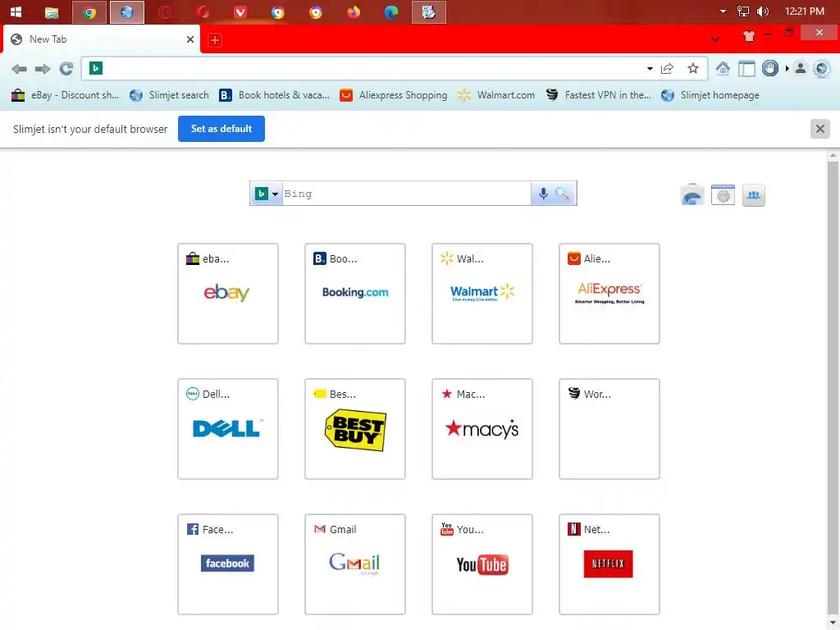Open the tab list chevron in the title bar
The height and width of the screenshot is (630, 840).
click(x=715, y=39)
